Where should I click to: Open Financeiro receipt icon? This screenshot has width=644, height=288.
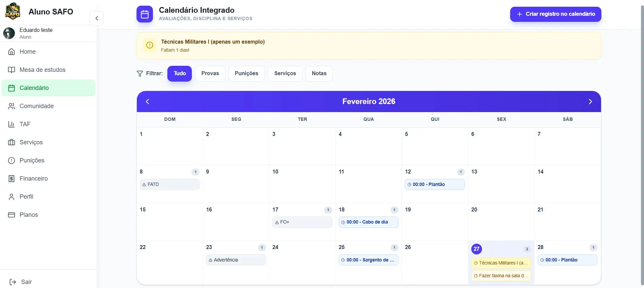[x=11, y=179]
